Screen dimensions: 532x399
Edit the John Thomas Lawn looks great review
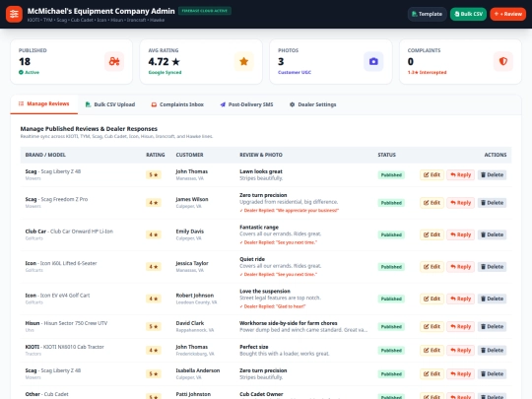(x=432, y=174)
